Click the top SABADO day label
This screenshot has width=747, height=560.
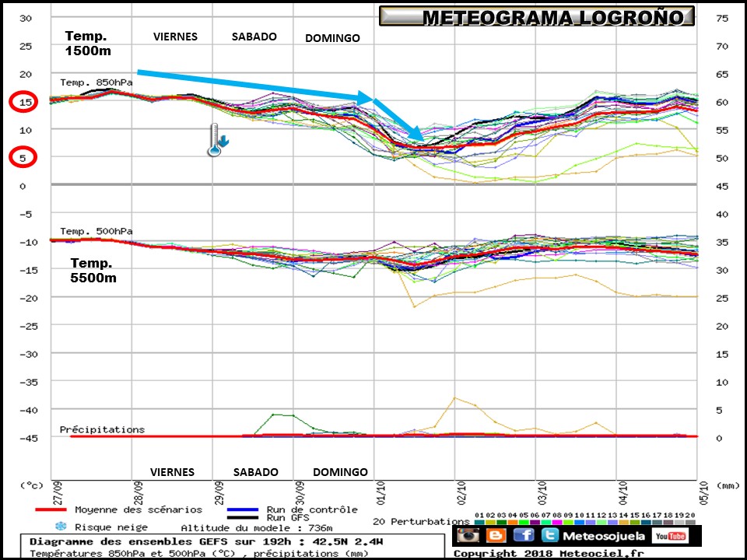point(254,37)
